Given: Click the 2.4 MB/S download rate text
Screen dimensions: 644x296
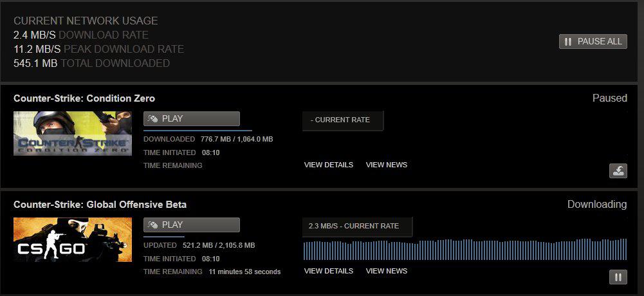Looking at the screenshot, I should [81, 35].
